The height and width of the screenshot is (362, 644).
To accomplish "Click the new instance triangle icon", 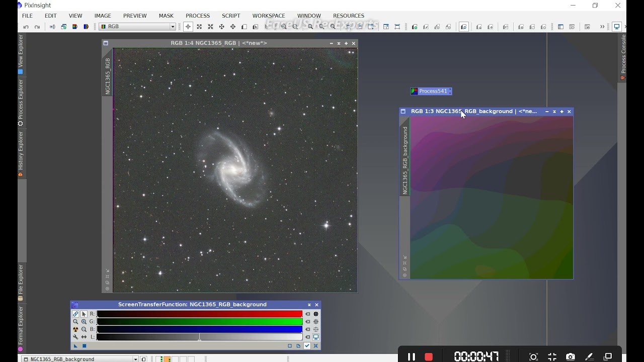I will (75, 346).
